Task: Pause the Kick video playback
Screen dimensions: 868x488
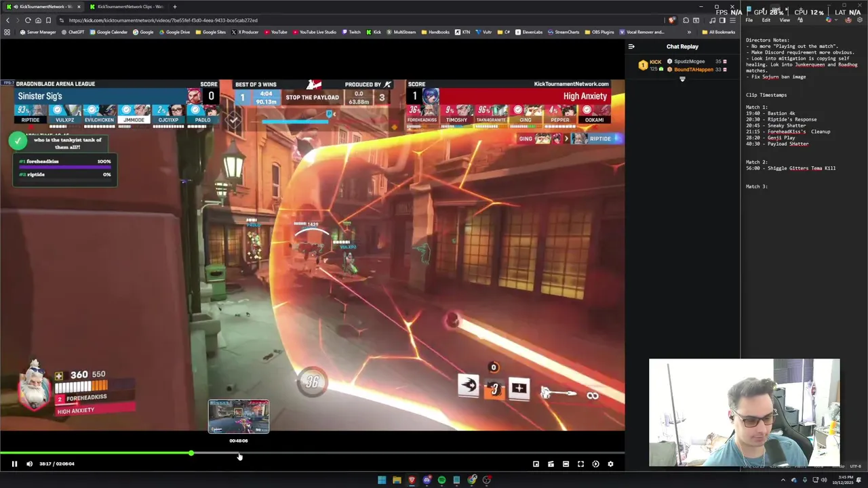Action: coord(14,464)
